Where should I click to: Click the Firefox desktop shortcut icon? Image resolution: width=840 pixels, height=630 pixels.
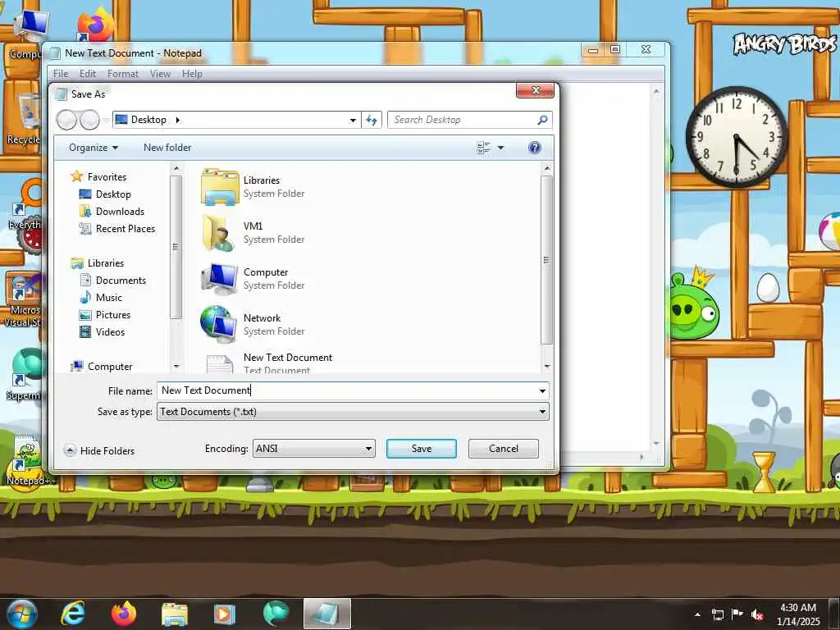(95, 25)
